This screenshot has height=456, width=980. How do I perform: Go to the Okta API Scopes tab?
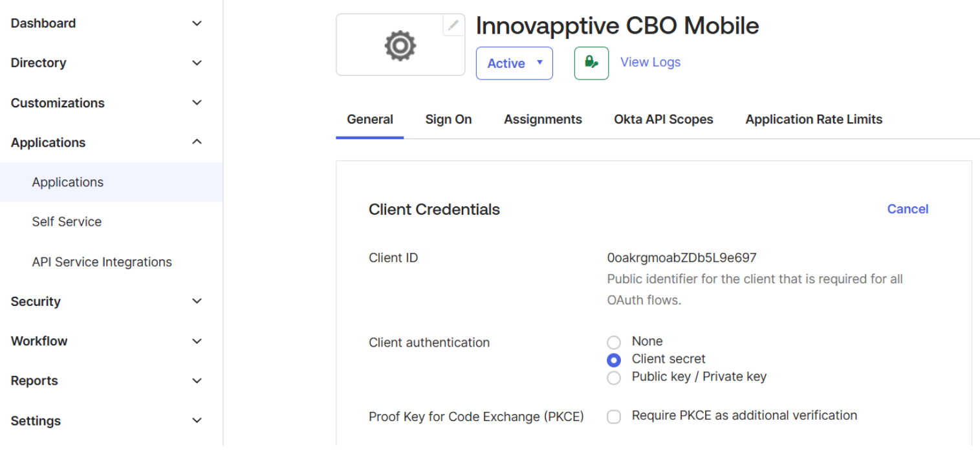pyautogui.click(x=663, y=120)
